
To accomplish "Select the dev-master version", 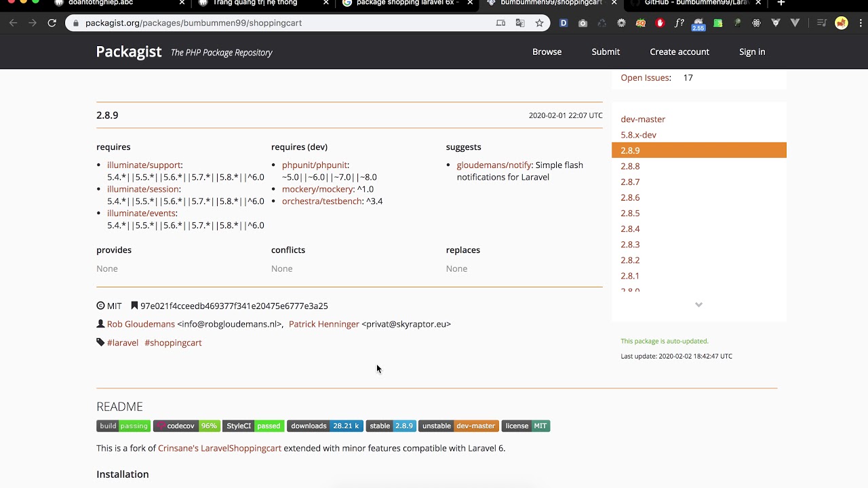I will (643, 119).
